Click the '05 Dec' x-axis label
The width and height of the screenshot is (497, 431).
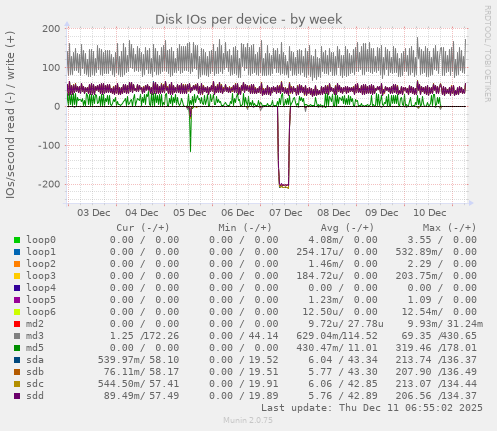point(190,213)
